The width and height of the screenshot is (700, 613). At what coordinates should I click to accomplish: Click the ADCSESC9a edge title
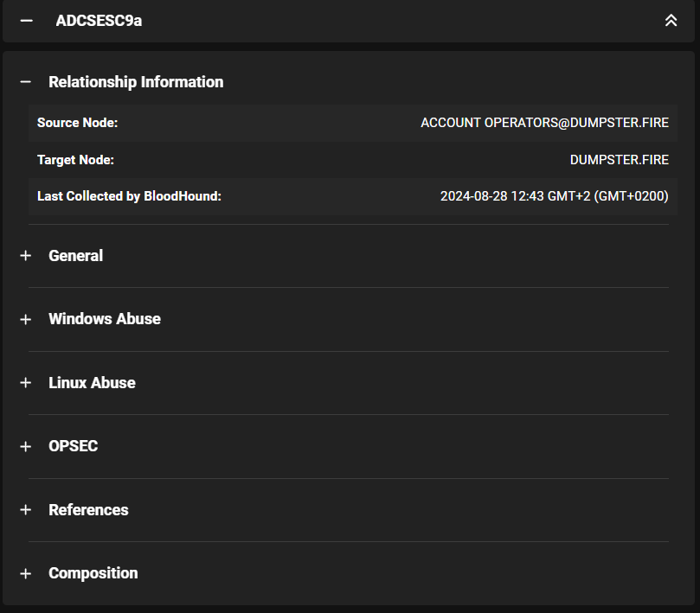click(99, 21)
